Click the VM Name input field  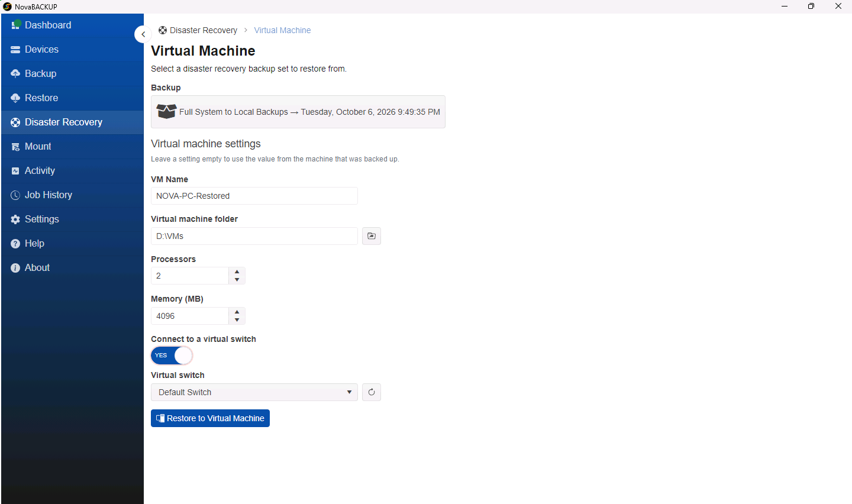[254, 196]
